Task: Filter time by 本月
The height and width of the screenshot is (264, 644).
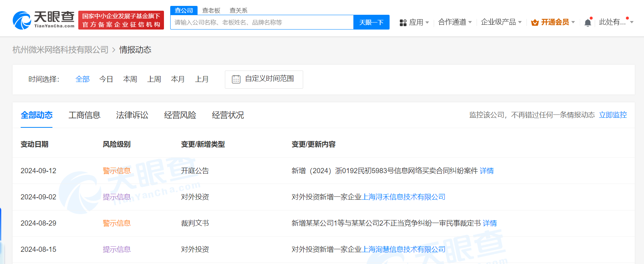Action: click(178, 79)
